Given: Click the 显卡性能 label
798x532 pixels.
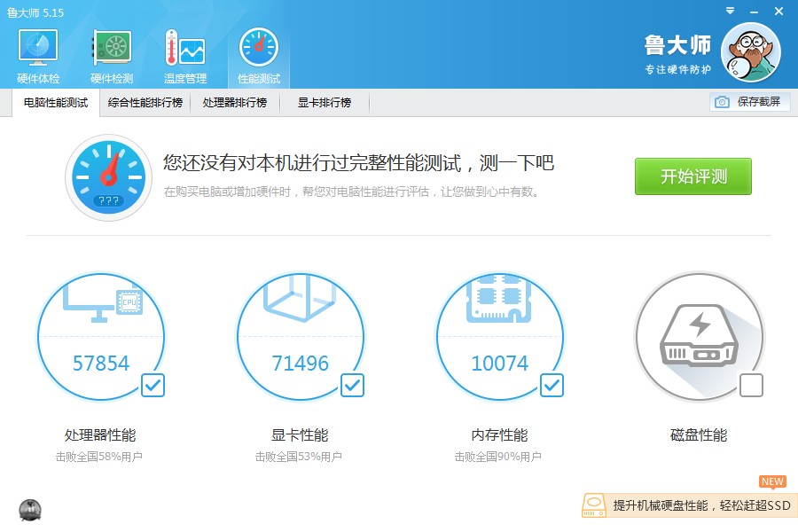Looking at the screenshot, I should click(300, 435).
